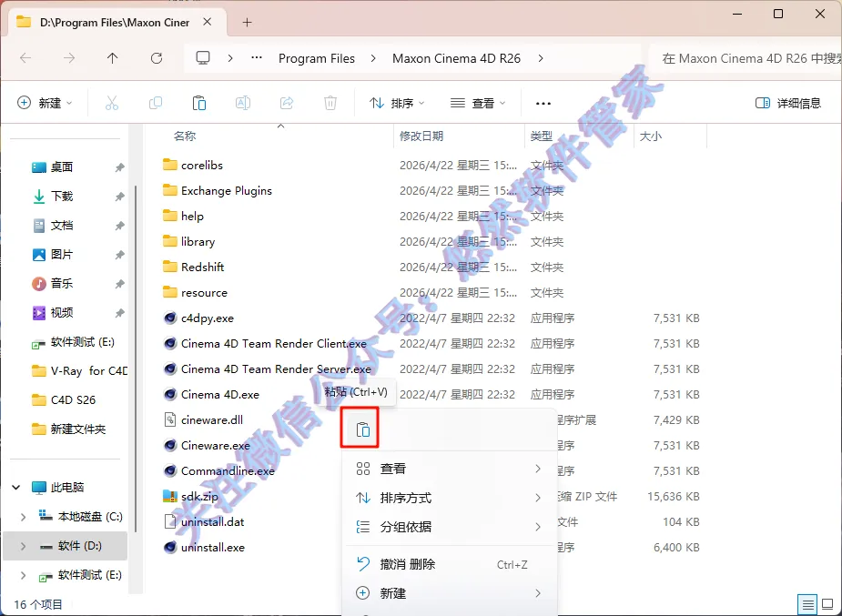Open the 查看 view dropdown in the toolbar
Screen dimensions: 842x616
click(x=478, y=103)
